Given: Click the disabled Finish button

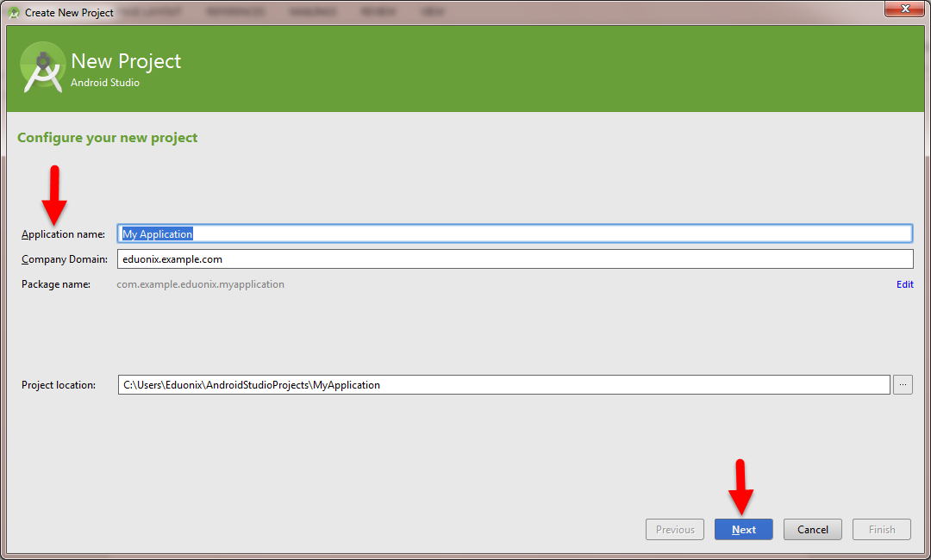Looking at the screenshot, I should click(882, 529).
